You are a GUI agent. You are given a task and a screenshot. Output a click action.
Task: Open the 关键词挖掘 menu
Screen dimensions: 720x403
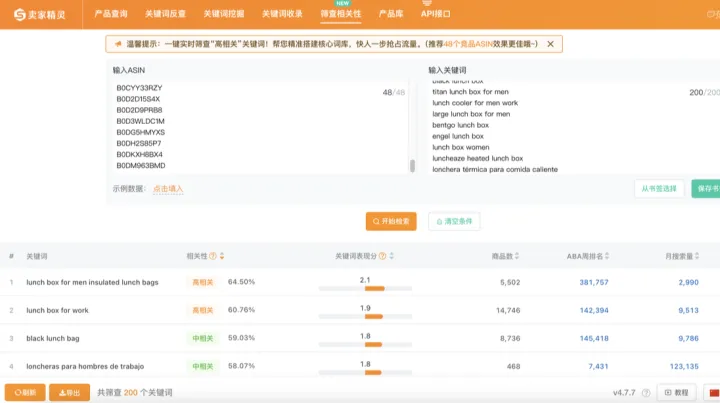[x=224, y=14]
